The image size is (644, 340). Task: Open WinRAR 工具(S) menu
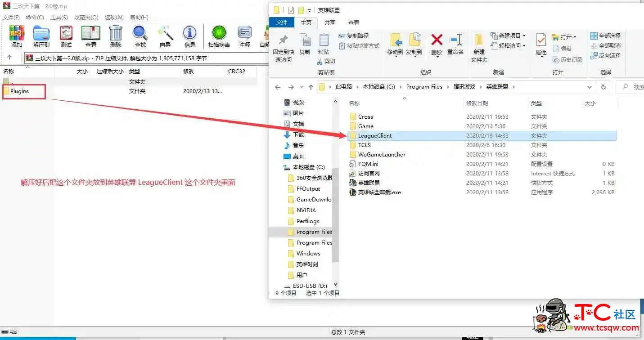coord(59,18)
